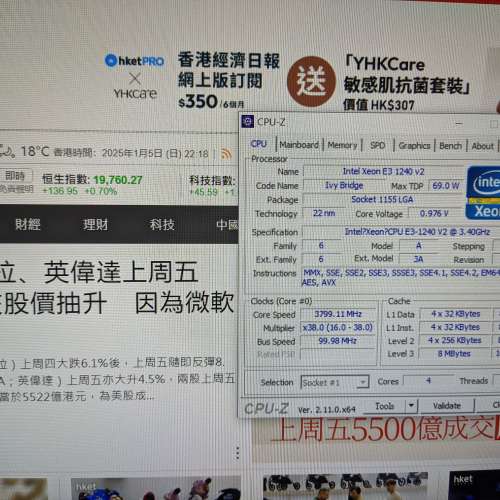Click the Technology value 22 nm
The height and width of the screenshot is (500, 500).
click(324, 213)
